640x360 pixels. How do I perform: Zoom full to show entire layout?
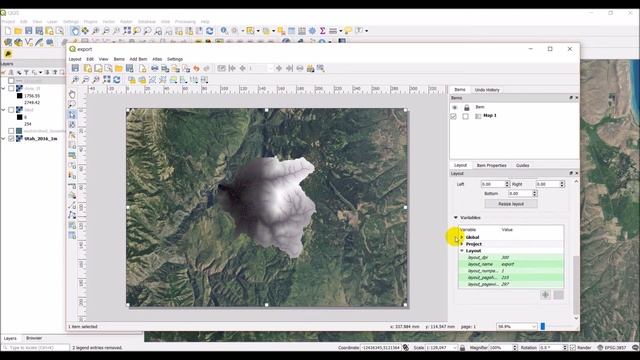[x=107, y=80]
